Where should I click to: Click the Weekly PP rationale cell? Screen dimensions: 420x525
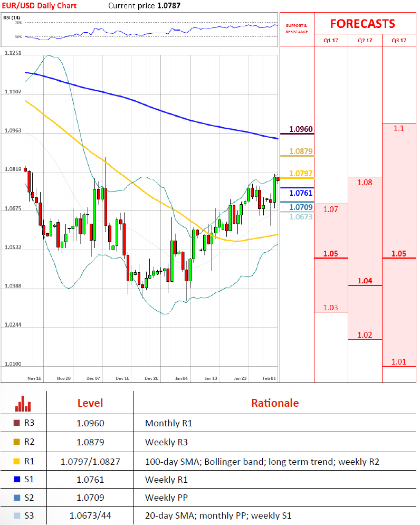coord(166,498)
